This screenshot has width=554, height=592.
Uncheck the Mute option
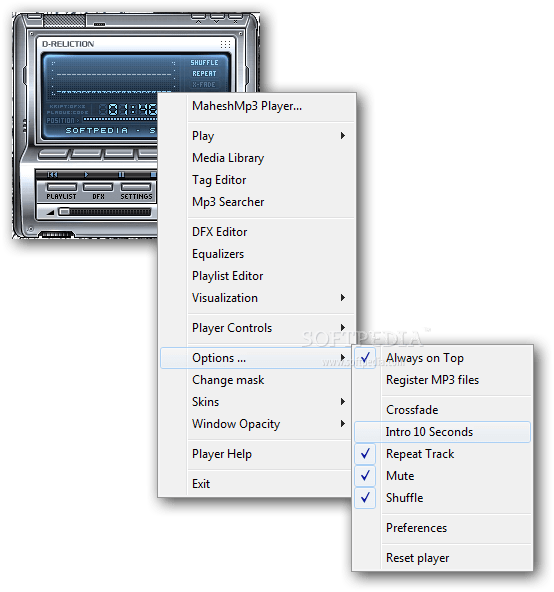[442, 476]
